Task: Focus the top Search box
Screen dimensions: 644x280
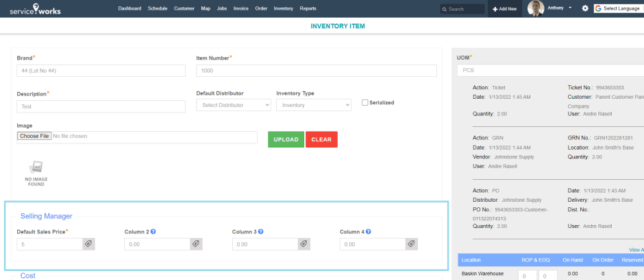Action: [463, 9]
